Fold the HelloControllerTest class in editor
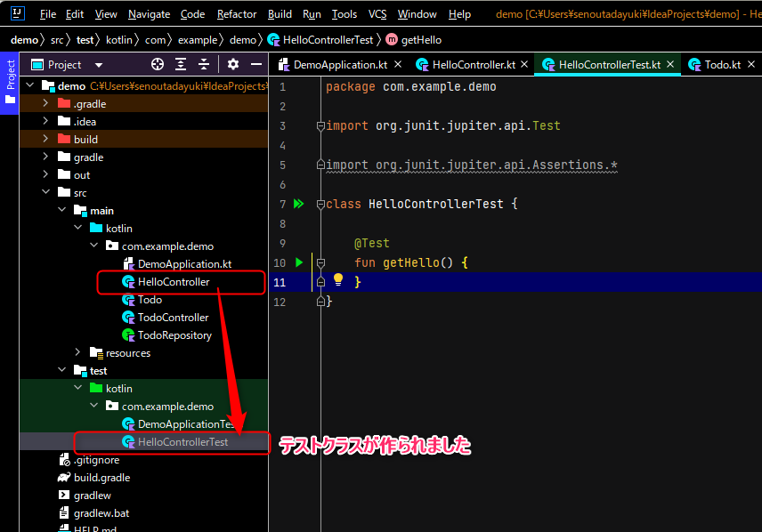The width and height of the screenshot is (762, 532). (x=320, y=204)
